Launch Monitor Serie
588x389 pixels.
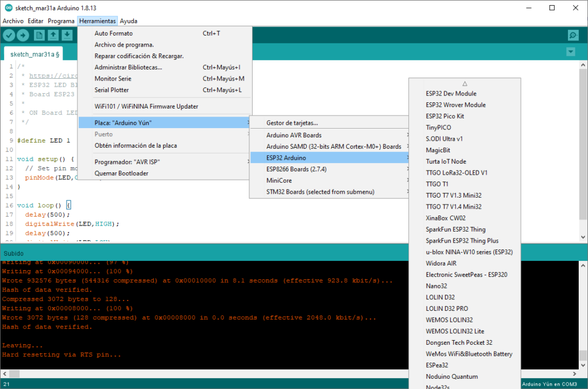point(165,78)
